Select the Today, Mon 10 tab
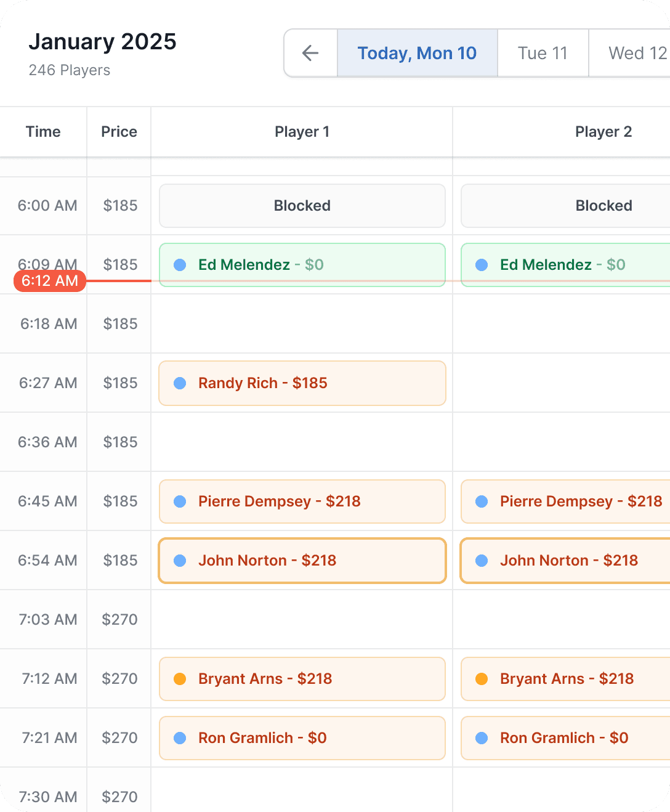The image size is (670, 812). tap(417, 53)
